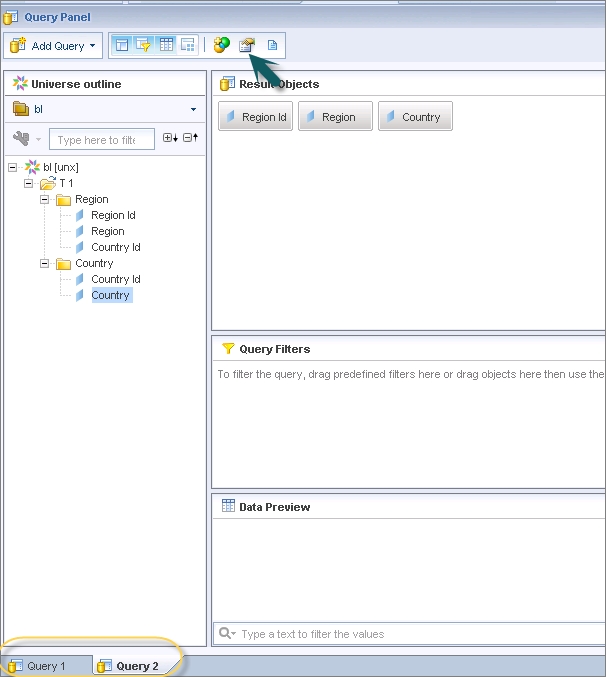Click the combined query panel icon

click(x=188, y=45)
